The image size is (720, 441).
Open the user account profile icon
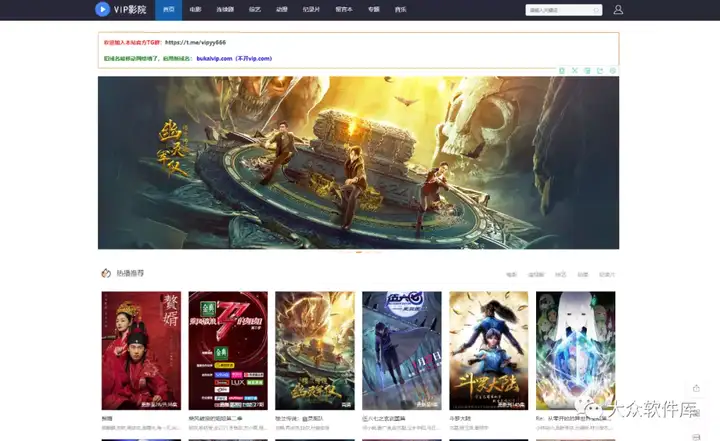618,10
